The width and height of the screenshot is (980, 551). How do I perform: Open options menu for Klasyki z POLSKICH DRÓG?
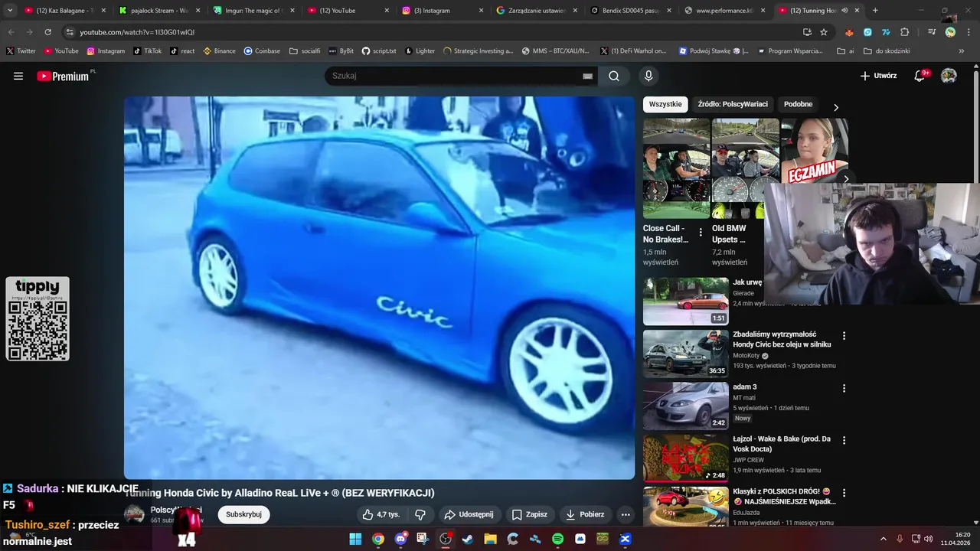(844, 493)
